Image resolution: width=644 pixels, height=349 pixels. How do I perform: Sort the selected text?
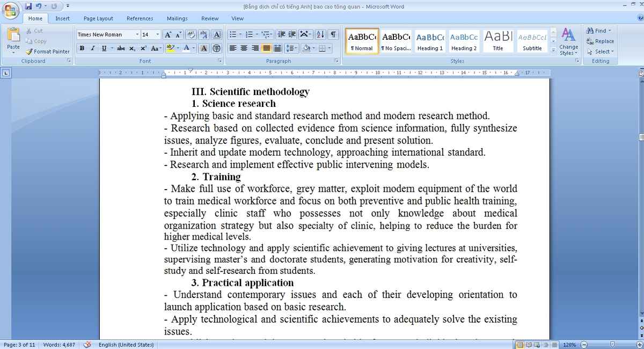(x=320, y=34)
